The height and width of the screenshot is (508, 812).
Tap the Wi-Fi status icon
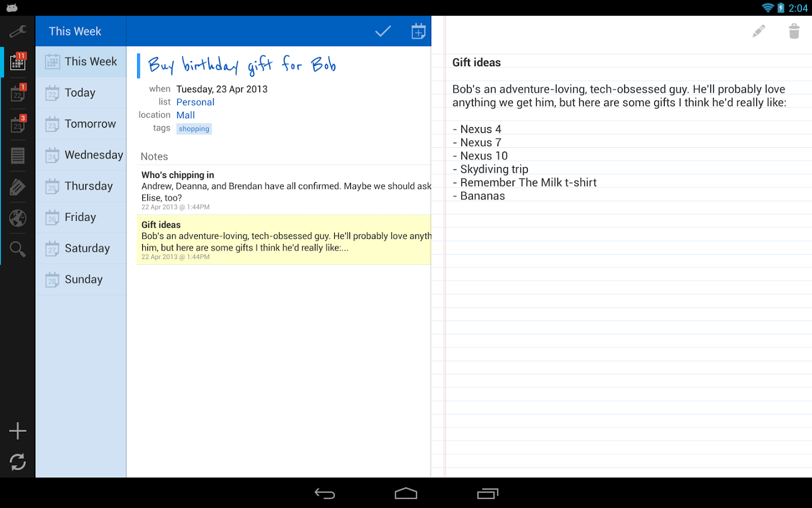click(767, 8)
